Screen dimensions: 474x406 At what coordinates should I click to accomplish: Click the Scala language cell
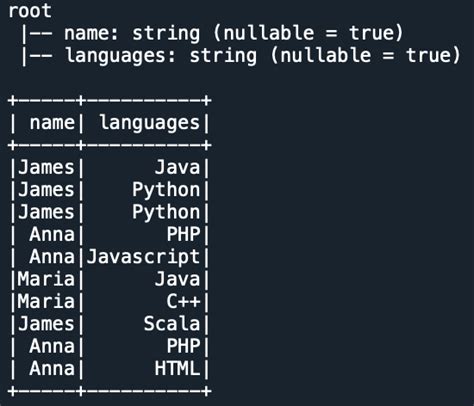coord(172,324)
